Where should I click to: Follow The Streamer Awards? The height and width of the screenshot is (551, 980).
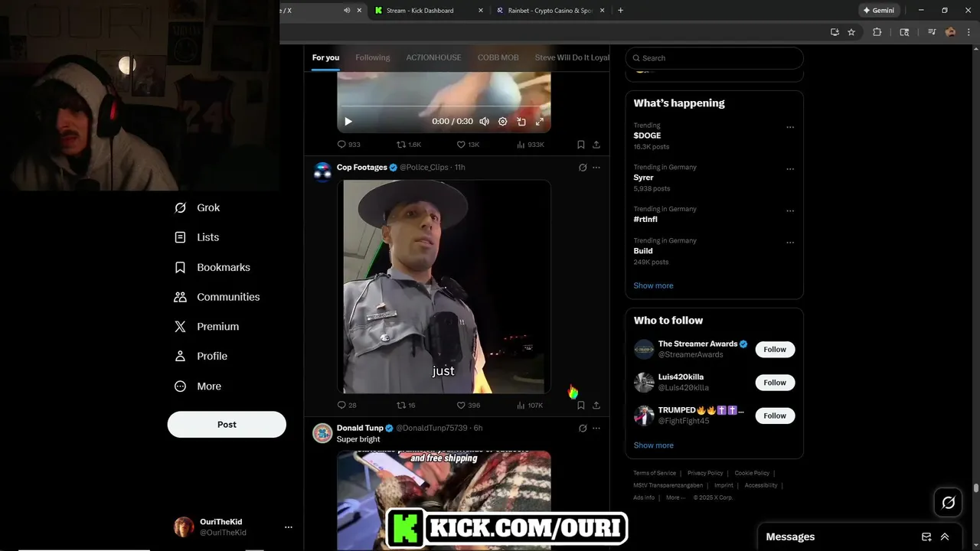coord(775,350)
